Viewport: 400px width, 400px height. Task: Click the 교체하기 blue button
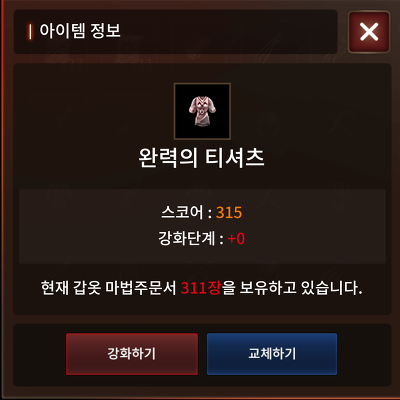pos(272,354)
